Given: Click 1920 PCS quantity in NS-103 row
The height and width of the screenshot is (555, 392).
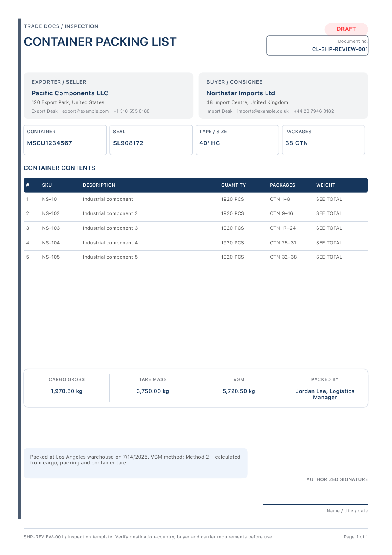Looking at the screenshot, I should pos(233,228).
